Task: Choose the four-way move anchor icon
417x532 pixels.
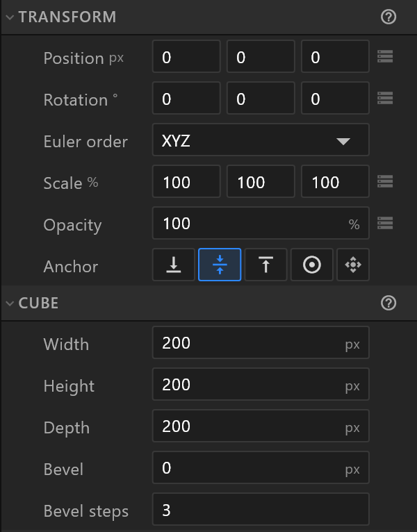Action: 353,265
